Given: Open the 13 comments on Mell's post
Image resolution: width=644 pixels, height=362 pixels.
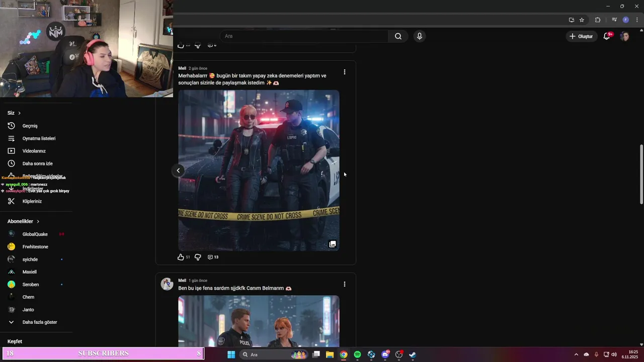Looking at the screenshot, I should tap(213, 257).
